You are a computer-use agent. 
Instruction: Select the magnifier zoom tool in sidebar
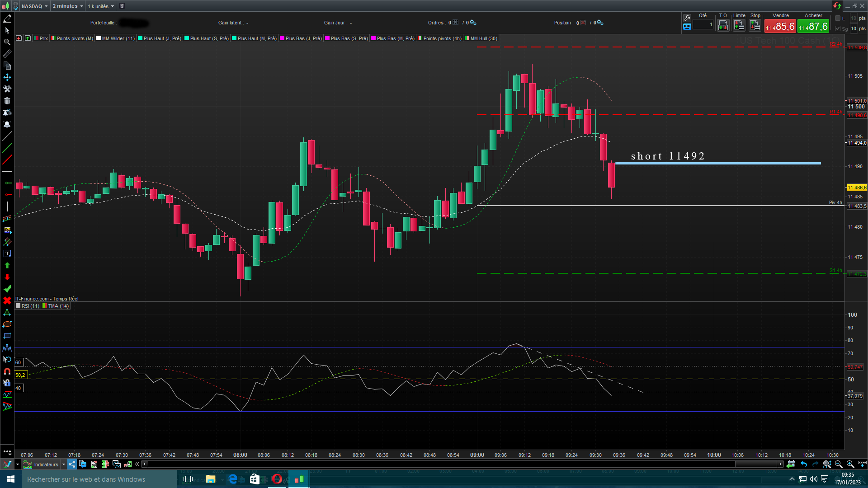(7, 42)
